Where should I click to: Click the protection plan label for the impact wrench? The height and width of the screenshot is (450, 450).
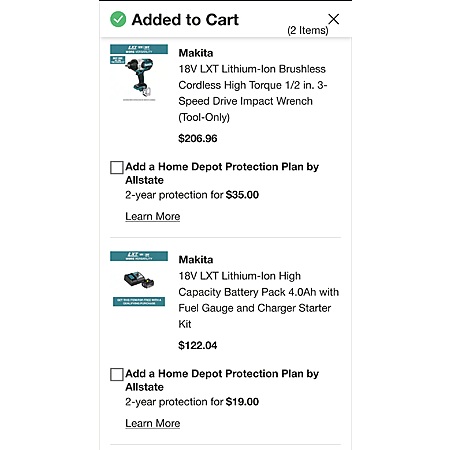pyautogui.click(x=222, y=173)
